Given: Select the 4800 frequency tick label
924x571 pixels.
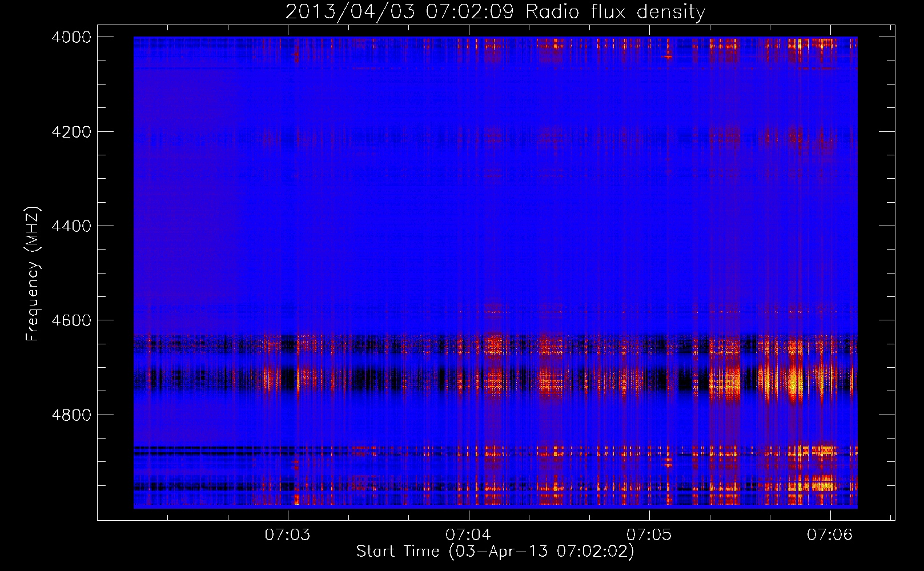Looking at the screenshot, I should point(71,415).
